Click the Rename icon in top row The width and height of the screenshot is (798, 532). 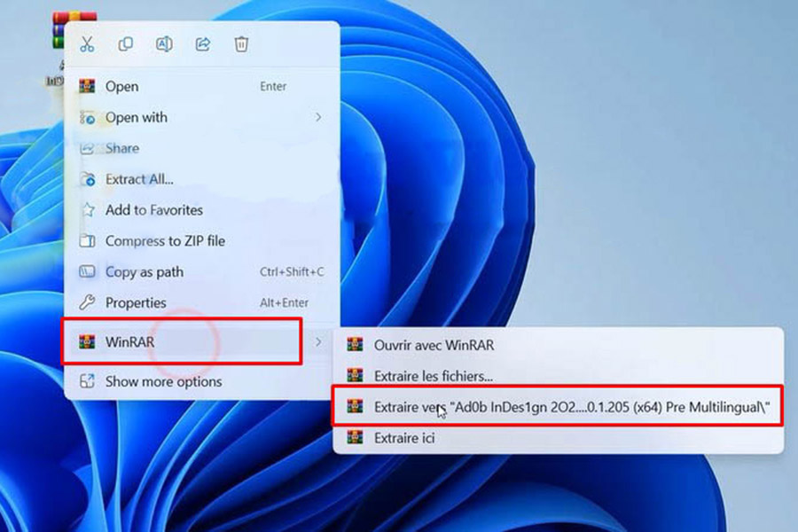pyautogui.click(x=164, y=44)
